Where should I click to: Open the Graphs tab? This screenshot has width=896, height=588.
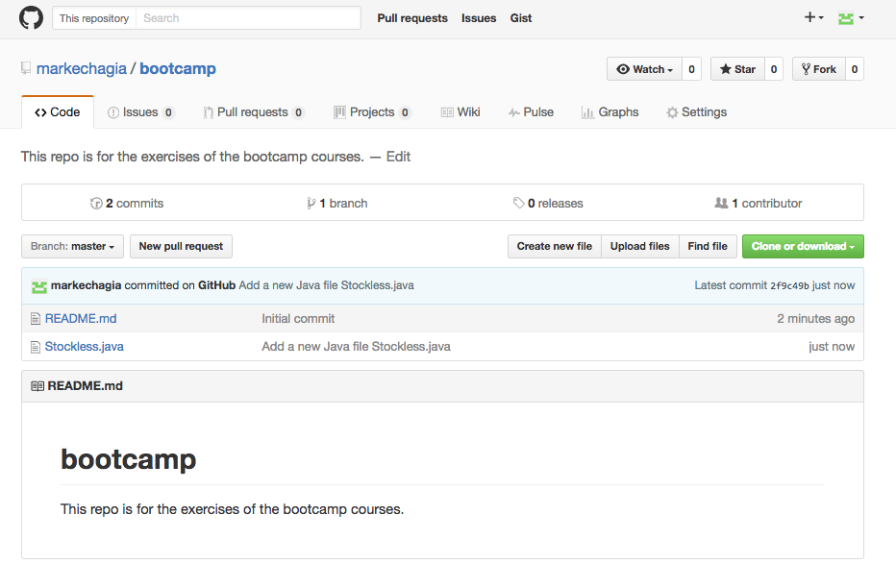[610, 112]
